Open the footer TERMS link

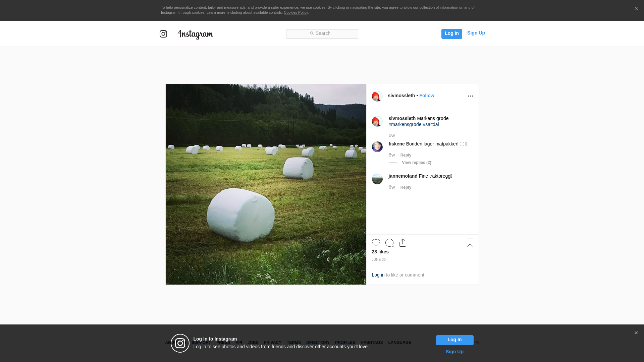(x=294, y=343)
